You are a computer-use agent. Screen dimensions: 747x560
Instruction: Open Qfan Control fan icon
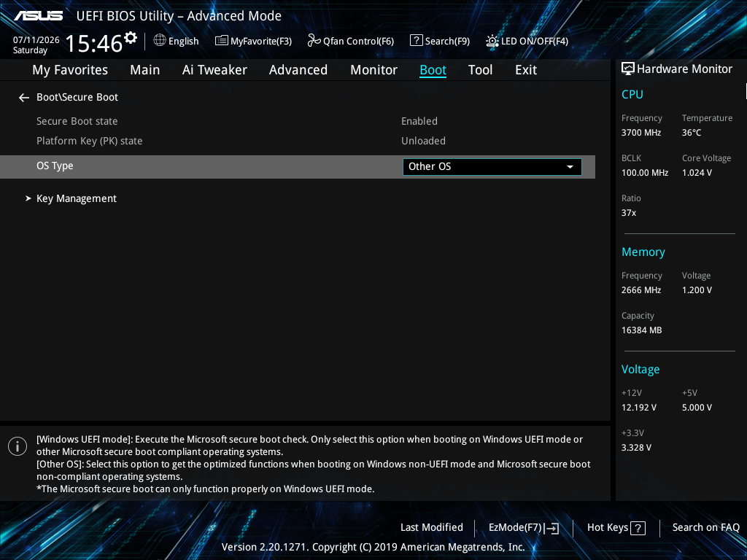point(314,41)
